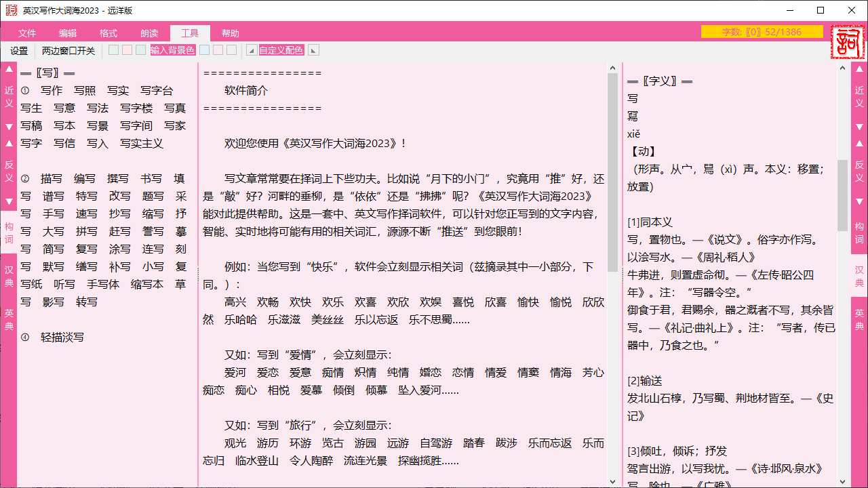
Task: Open the 设置 settings panel
Action: point(19,49)
